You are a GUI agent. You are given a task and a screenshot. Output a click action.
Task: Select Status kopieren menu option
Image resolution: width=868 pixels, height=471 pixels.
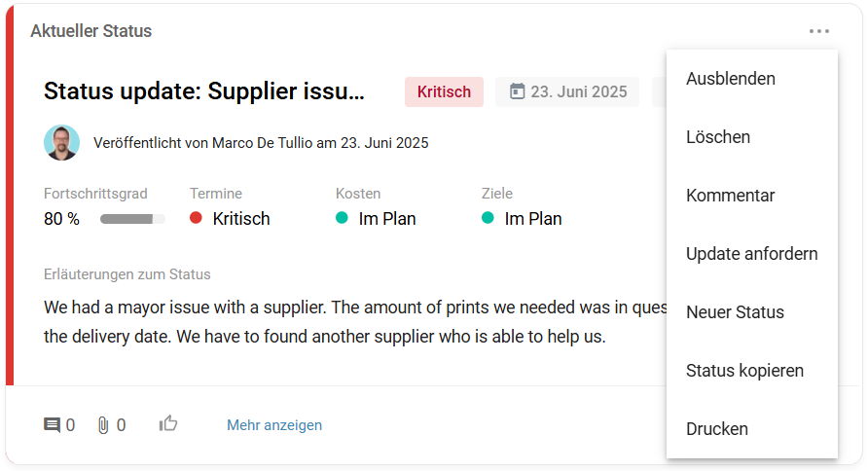click(744, 371)
